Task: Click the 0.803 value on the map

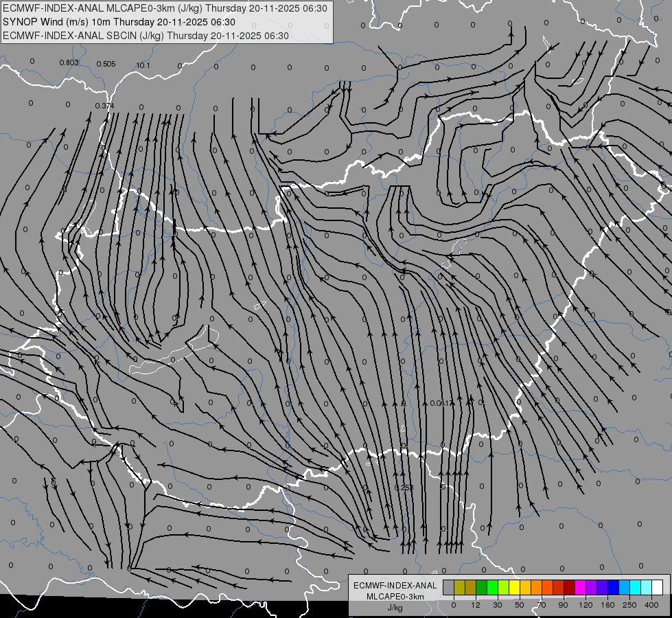Action: tap(69, 62)
